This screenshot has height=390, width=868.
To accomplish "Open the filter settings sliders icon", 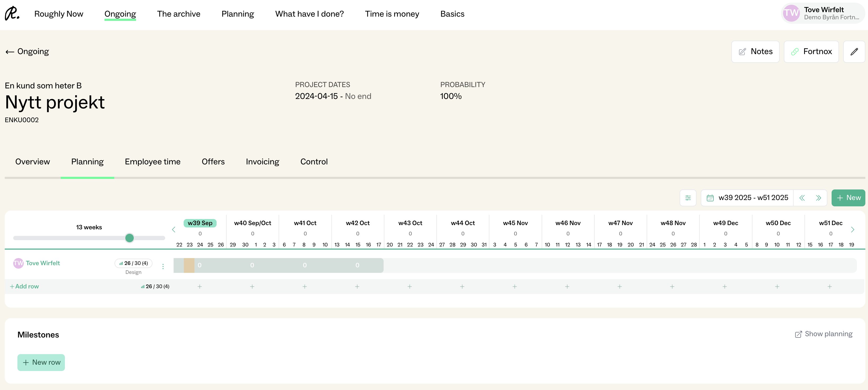I will [x=688, y=198].
